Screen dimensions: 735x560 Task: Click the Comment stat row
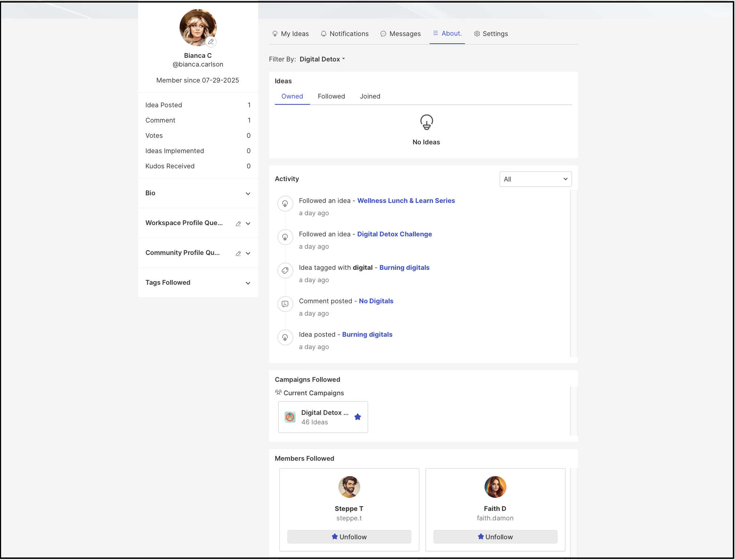[198, 120]
